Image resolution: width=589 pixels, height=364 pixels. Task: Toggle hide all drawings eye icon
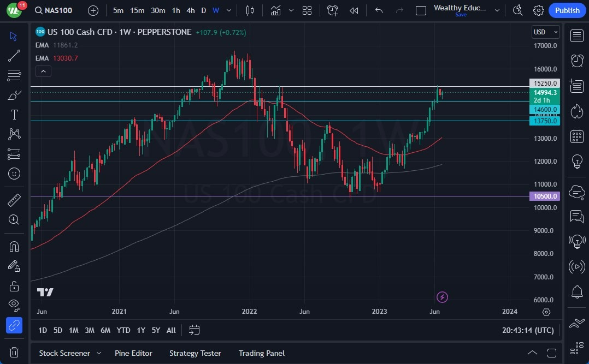[x=14, y=305]
